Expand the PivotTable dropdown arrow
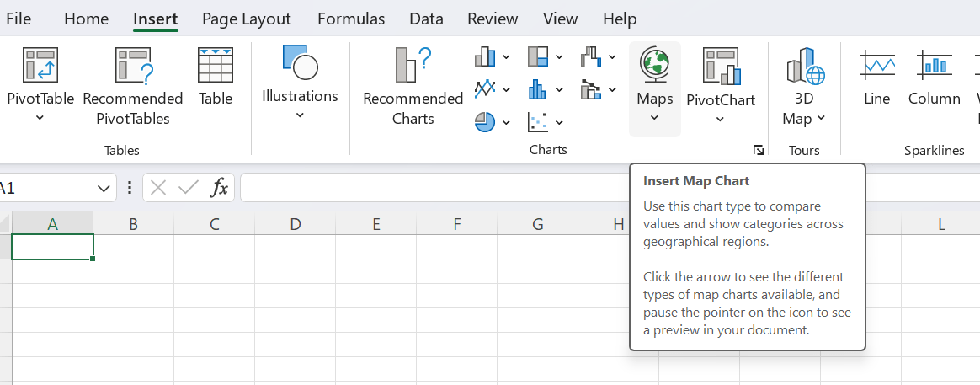 (40, 117)
